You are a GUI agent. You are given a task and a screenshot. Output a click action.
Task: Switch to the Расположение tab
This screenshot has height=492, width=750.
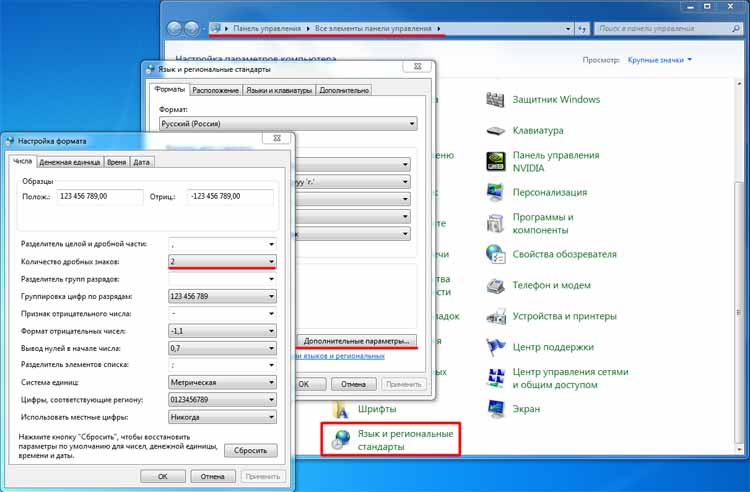216,90
